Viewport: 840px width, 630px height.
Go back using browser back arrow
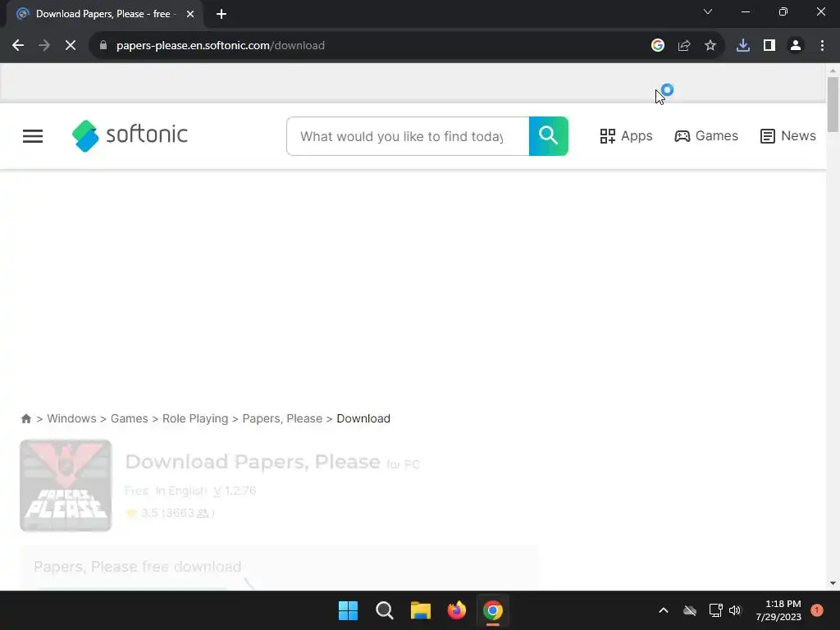click(x=18, y=46)
